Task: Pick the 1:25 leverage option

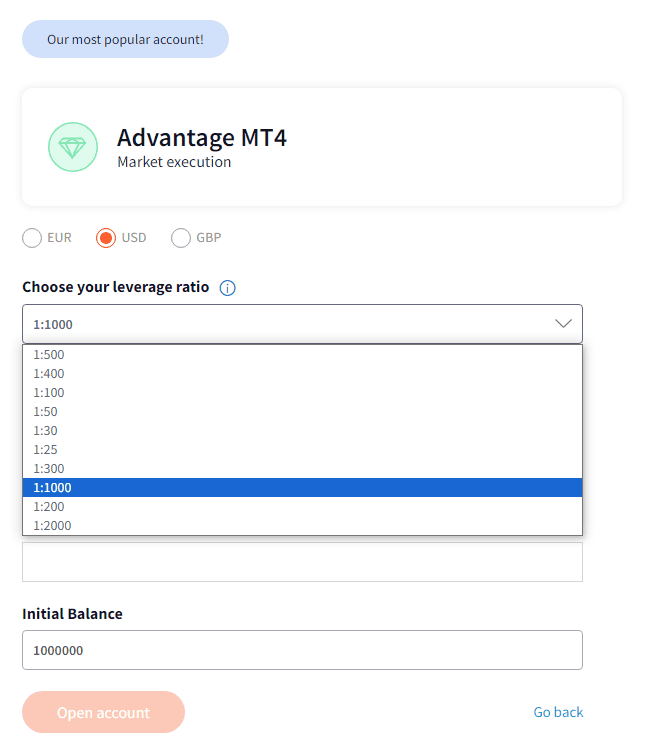Action: pyautogui.click(x=302, y=449)
